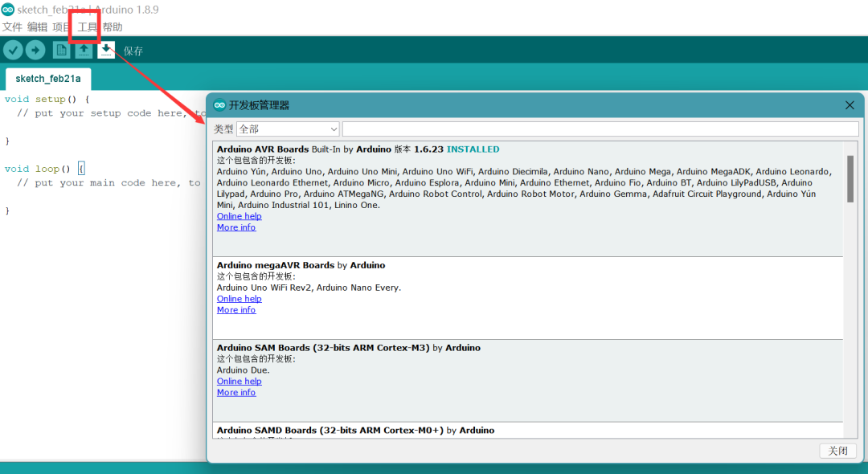The height and width of the screenshot is (474, 868).
Task: Click the 关闭 button in Boards Manager
Action: (x=837, y=451)
